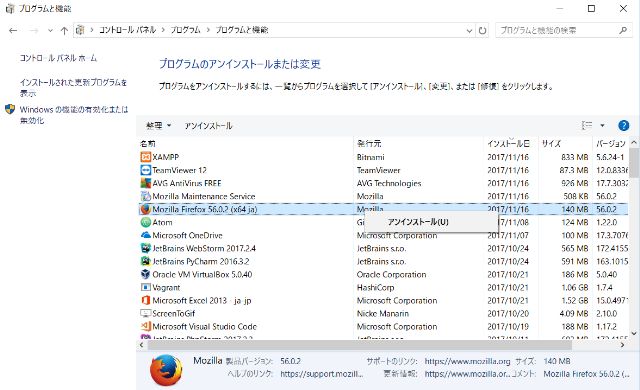Click the refresh button in address bar
The width and height of the screenshot is (640, 390).
482,30
